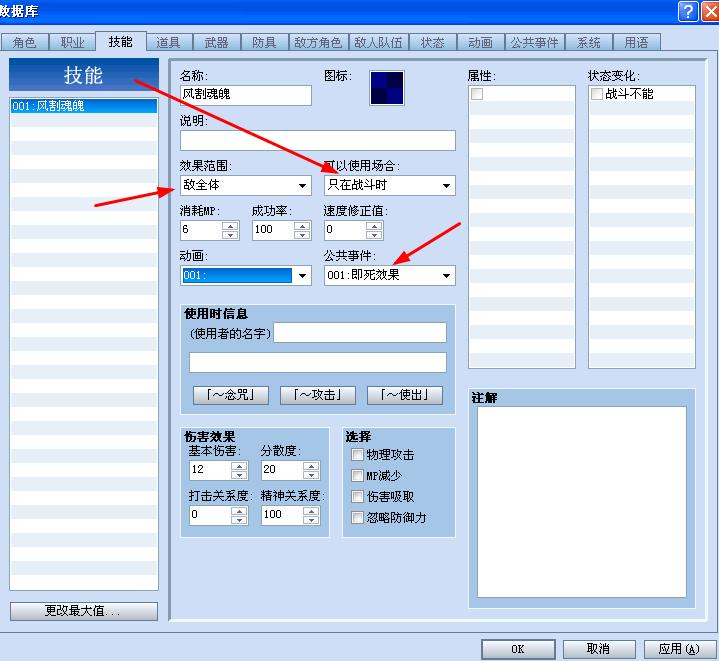Click the 「~念咒」 button
Screen dimensions: 719x661
click(x=231, y=395)
